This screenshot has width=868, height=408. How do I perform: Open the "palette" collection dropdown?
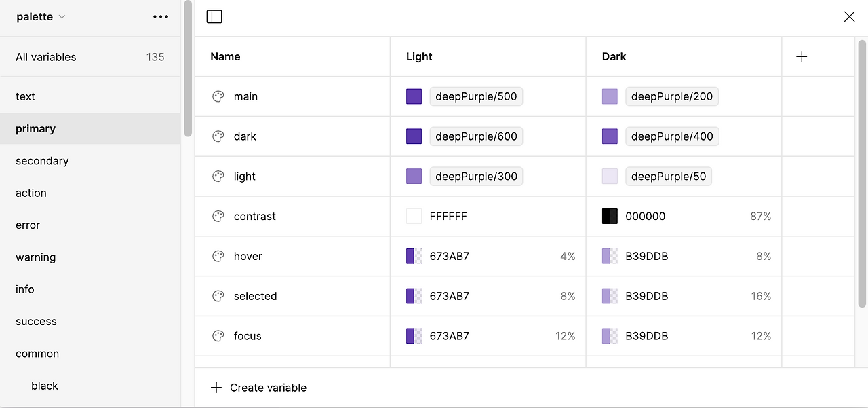click(x=41, y=16)
